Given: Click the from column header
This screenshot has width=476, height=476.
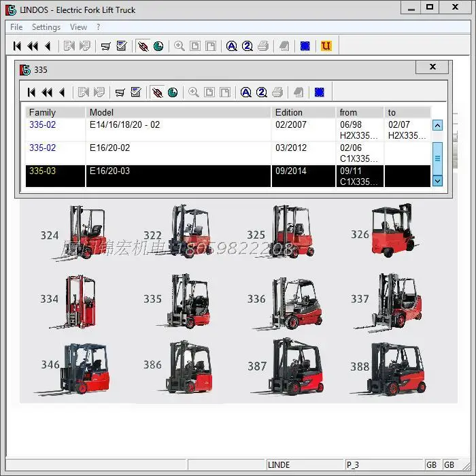Looking at the screenshot, I should pos(360,112).
